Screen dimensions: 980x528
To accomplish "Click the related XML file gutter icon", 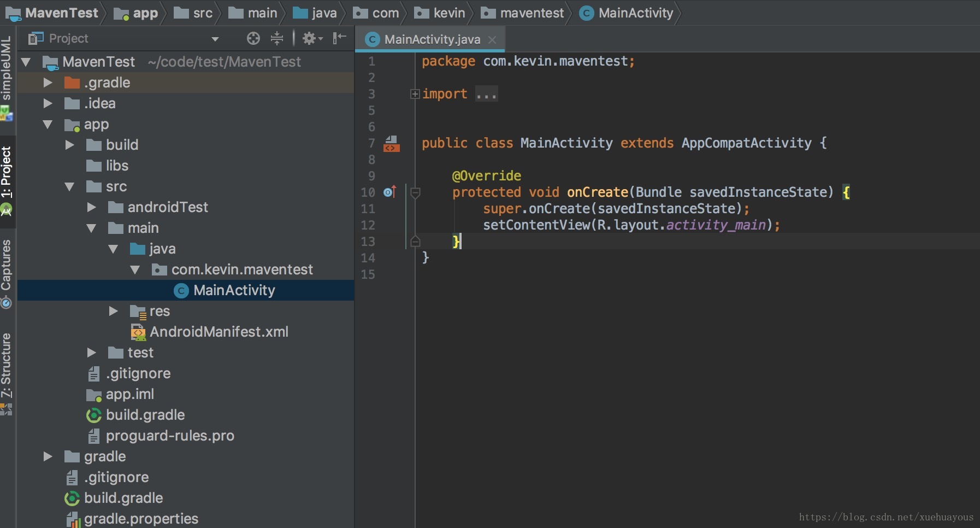I will click(x=391, y=144).
